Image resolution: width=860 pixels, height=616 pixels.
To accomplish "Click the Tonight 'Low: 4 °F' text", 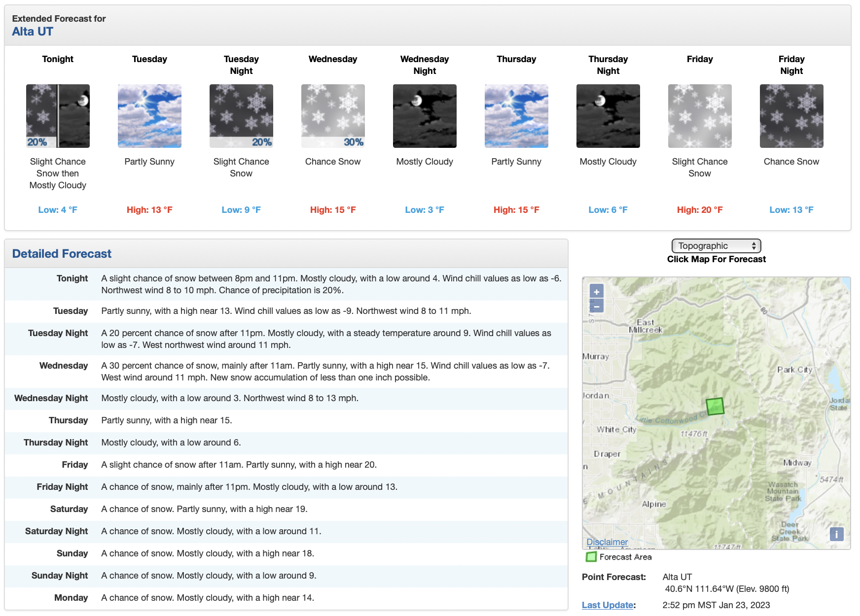I will [58, 210].
